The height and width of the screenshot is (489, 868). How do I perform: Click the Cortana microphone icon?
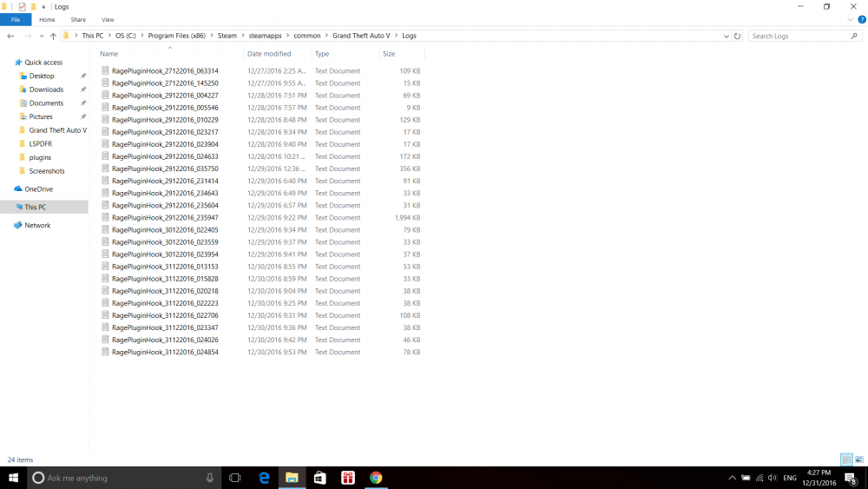(x=210, y=478)
